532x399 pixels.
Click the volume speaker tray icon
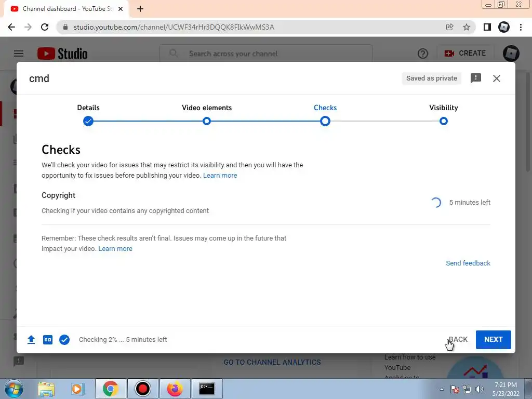click(480, 389)
